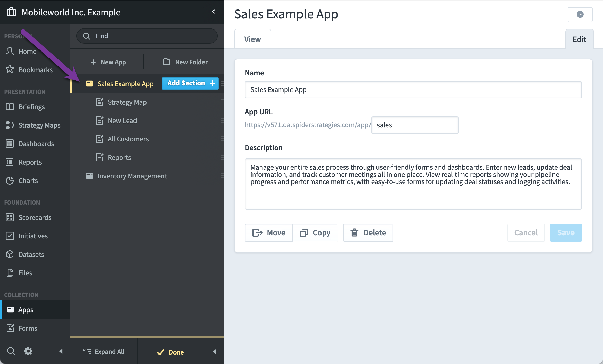The image size is (603, 364).
Task: Click the Briefings book icon
Action: [x=10, y=107]
